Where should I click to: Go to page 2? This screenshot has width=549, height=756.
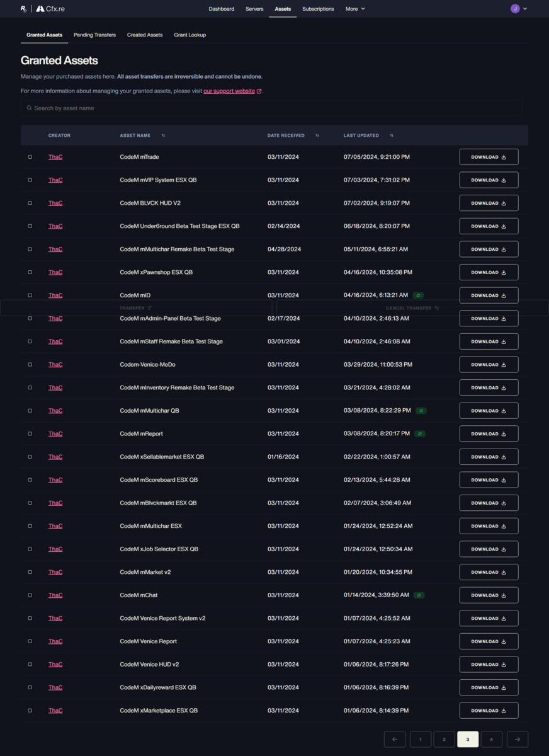tap(444, 739)
